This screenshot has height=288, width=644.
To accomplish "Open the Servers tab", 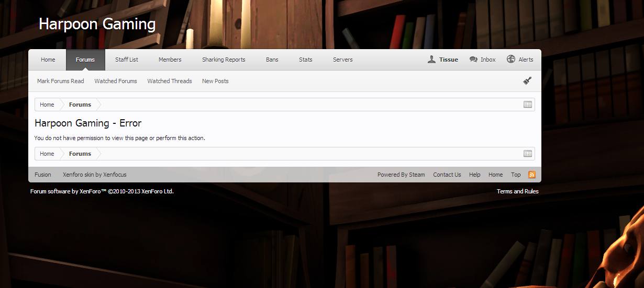I will coord(342,60).
